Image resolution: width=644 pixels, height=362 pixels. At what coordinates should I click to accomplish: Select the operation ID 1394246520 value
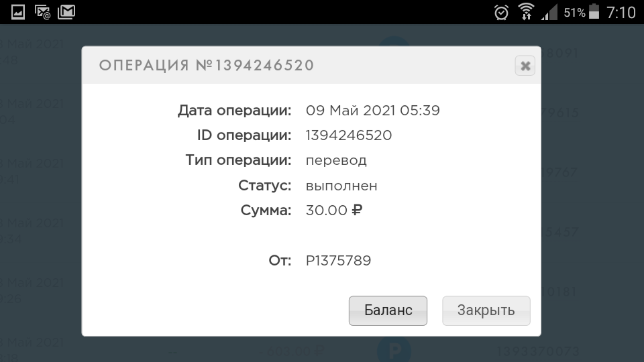[x=349, y=135]
